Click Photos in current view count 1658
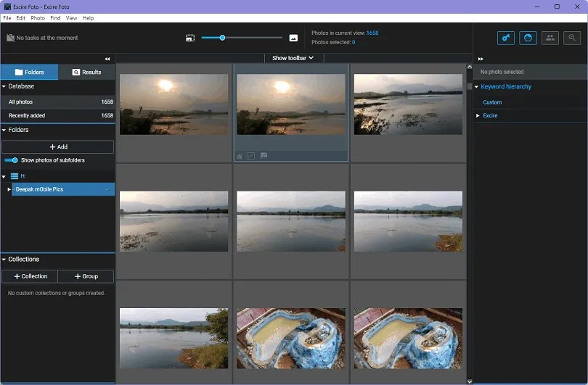Viewport: 588px width, 385px height. tap(372, 33)
